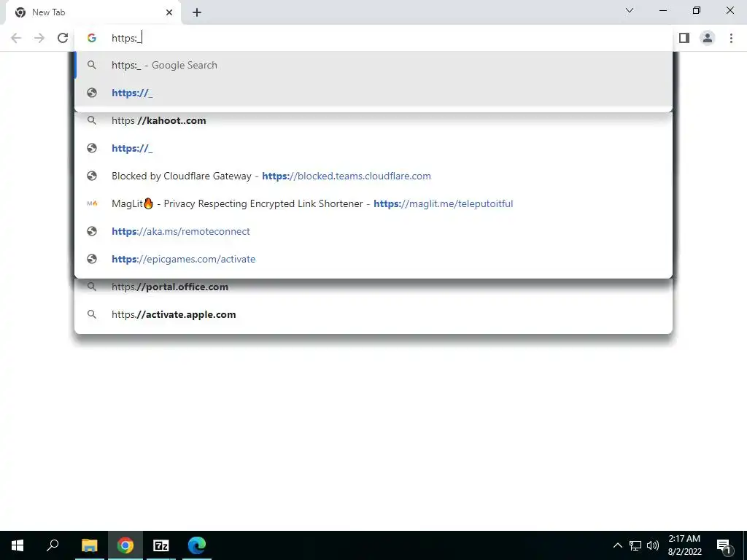The height and width of the screenshot is (560, 747).
Task: Select the epicgames.com/activate suggestion
Action: [373, 259]
